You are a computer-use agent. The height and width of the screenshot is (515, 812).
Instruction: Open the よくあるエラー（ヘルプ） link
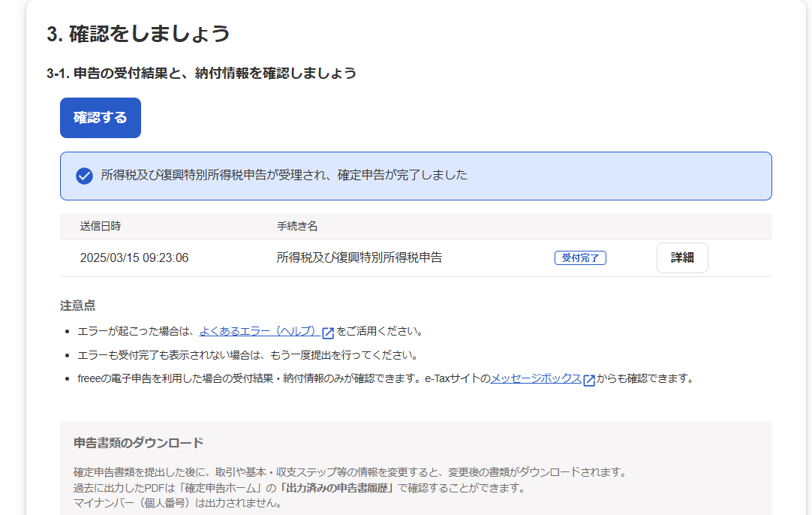tap(259, 331)
